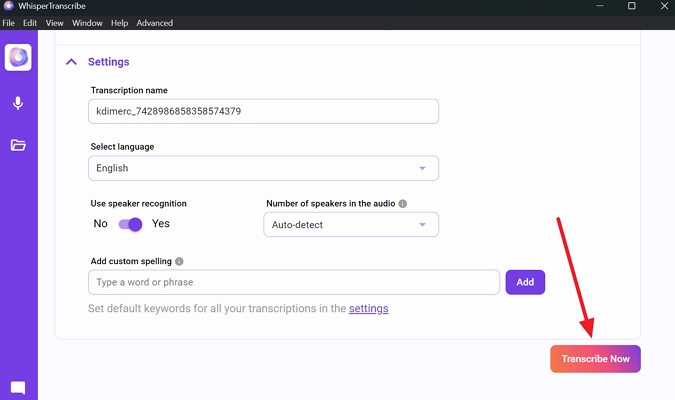
Task: Open the Help menu
Action: (x=119, y=23)
